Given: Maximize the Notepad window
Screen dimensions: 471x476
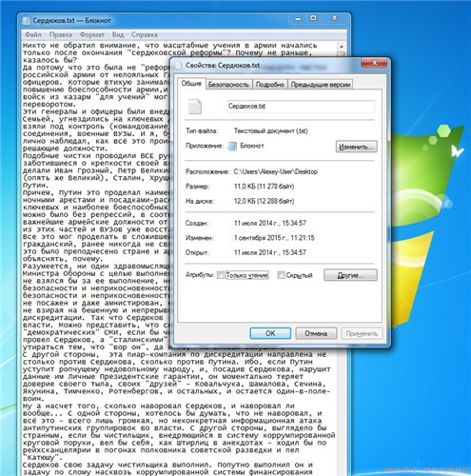Looking at the screenshot, I should point(313,18).
